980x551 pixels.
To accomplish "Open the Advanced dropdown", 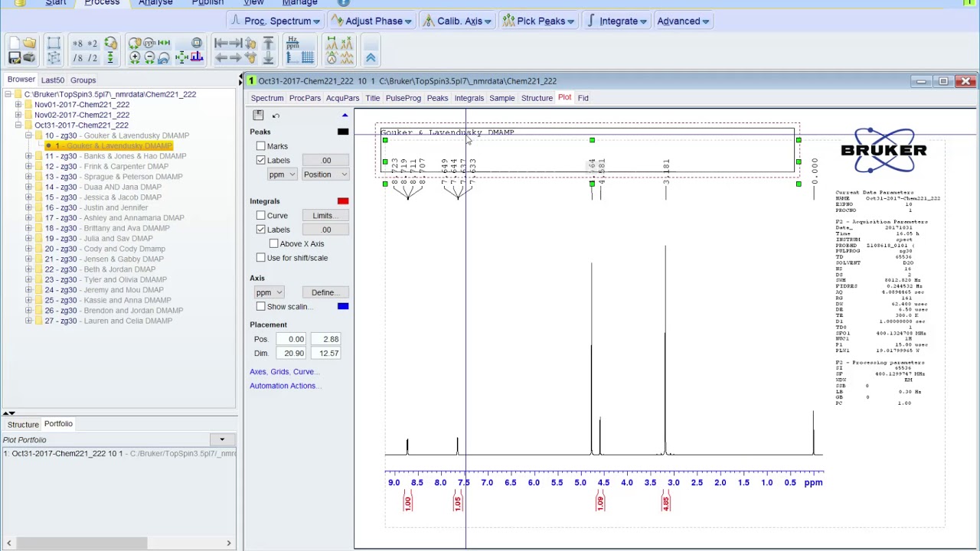I will click(x=683, y=21).
